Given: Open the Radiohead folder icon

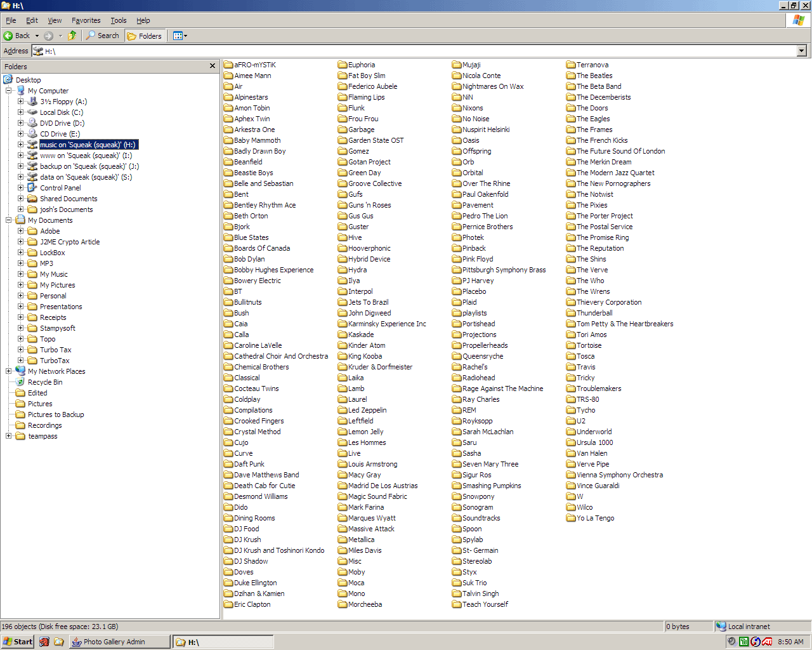Looking at the screenshot, I should click(457, 378).
